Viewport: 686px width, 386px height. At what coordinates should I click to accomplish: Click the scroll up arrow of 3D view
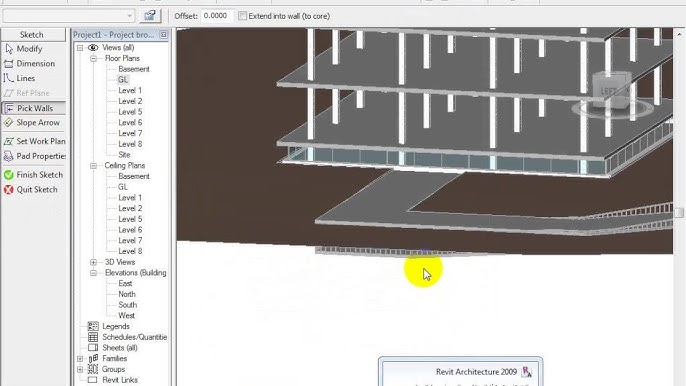(x=679, y=34)
